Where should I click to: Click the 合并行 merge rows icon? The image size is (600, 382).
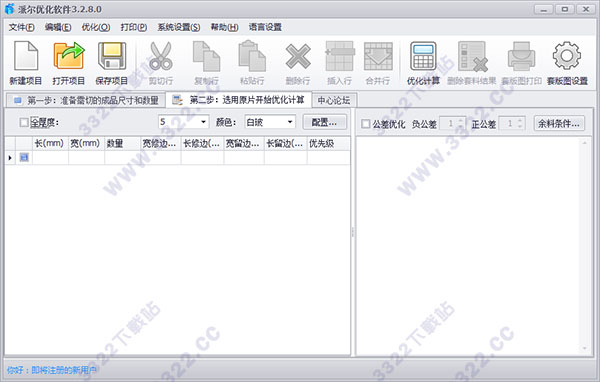(x=378, y=56)
